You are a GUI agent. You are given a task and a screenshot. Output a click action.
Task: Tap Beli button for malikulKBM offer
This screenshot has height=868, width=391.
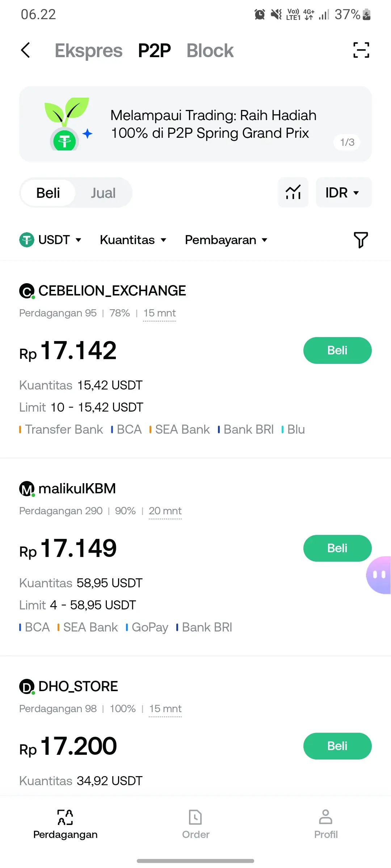pyautogui.click(x=337, y=548)
